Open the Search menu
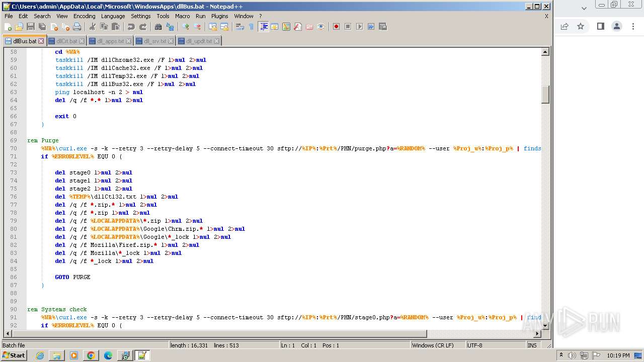 42,16
